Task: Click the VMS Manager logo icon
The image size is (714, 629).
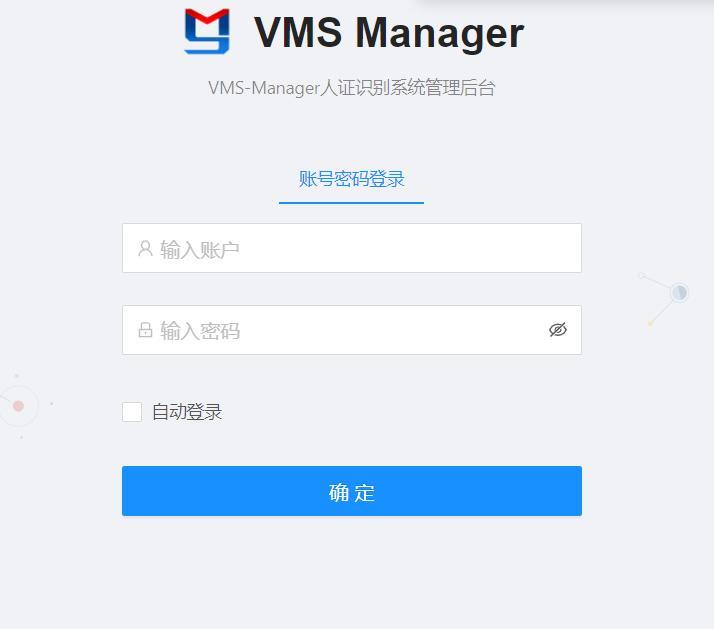Action: 207,31
